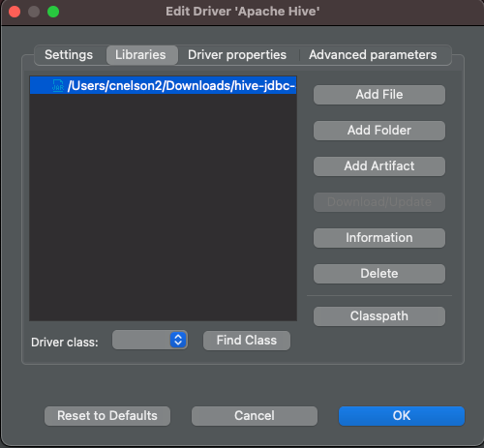Go to the Advanced parameters tab
The height and width of the screenshot is (448, 484).
coord(373,55)
